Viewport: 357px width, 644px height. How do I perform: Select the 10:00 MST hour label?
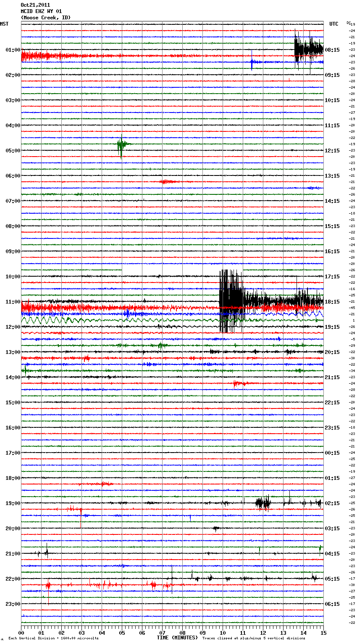click(x=13, y=277)
